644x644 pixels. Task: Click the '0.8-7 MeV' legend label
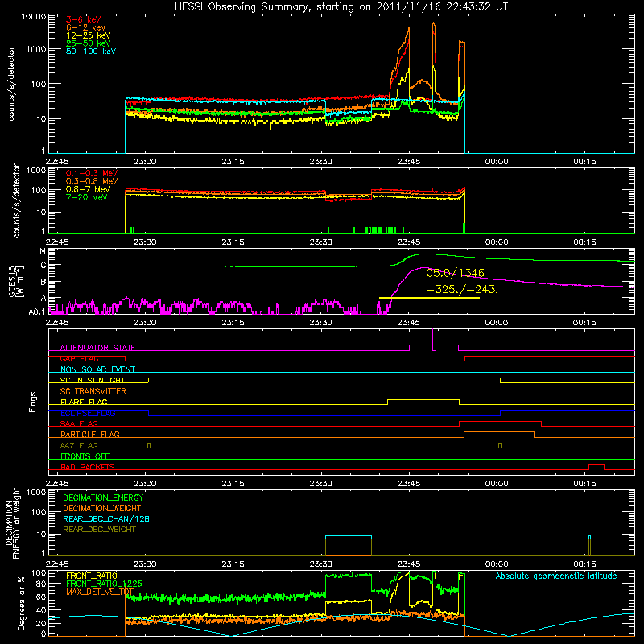click(88, 189)
